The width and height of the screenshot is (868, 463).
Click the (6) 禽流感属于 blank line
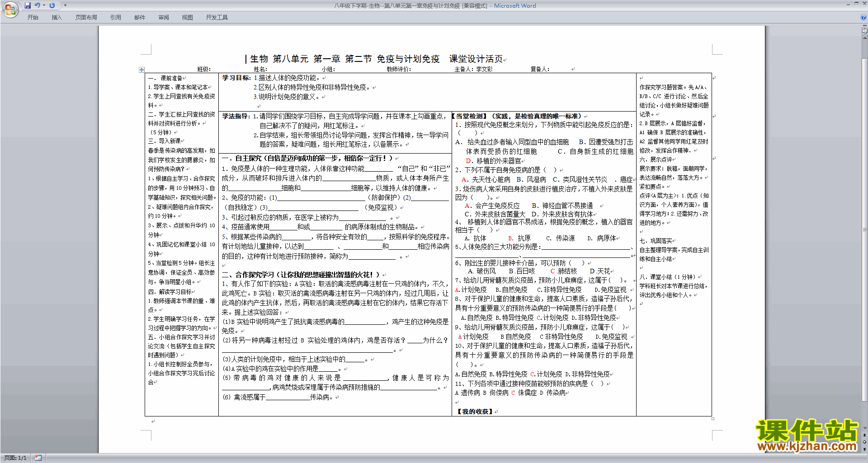tap(278, 397)
